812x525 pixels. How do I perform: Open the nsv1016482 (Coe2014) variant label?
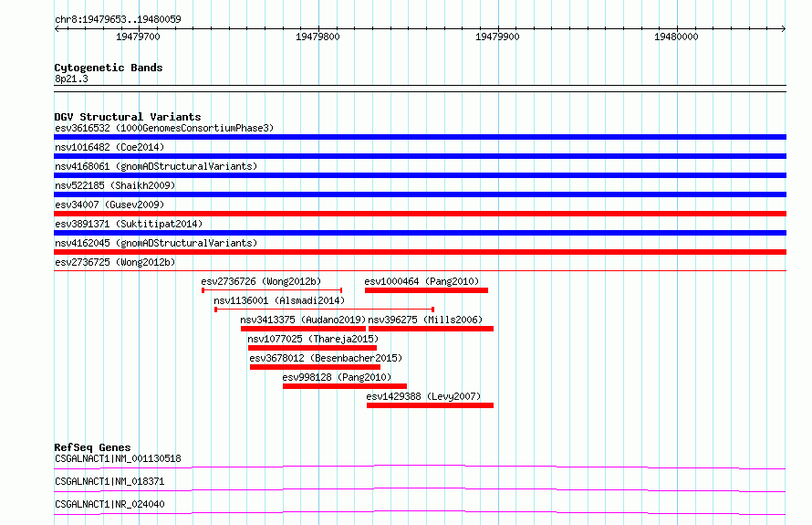(x=109, y=147)
